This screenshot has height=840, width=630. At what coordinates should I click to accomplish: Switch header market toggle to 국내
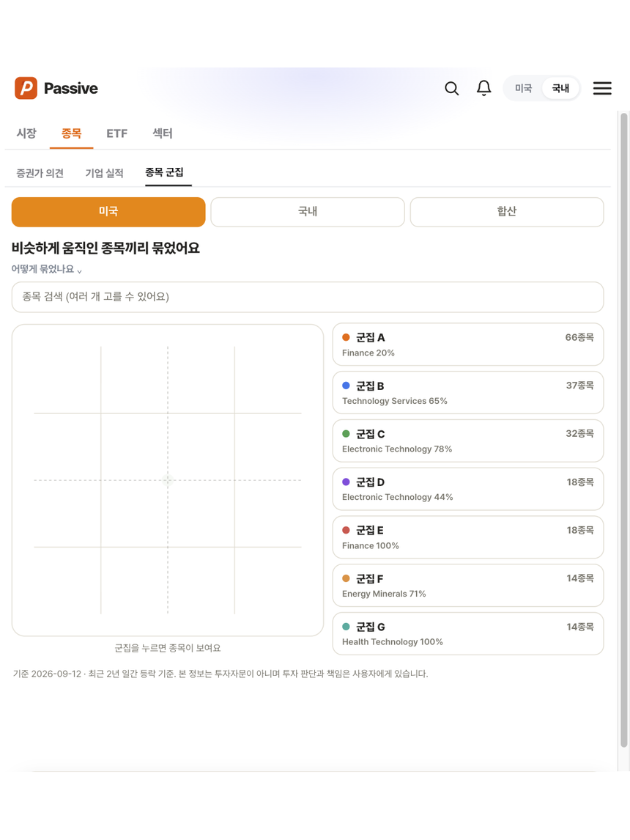[560, 89]
